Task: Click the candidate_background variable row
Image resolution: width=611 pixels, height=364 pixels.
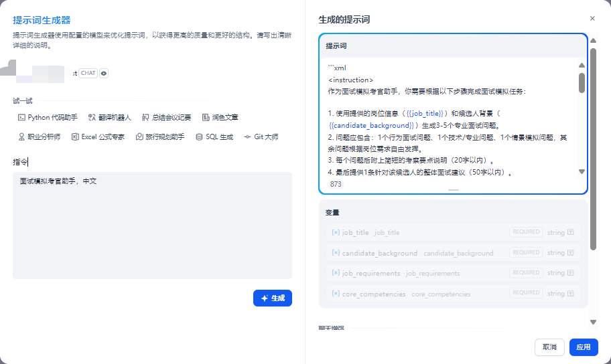Action: point(453,253)
